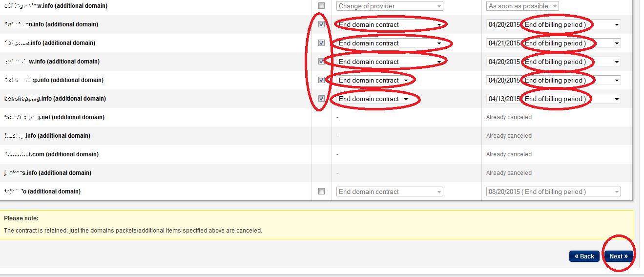
Task: Uncheck the checkbox in the 04/21/2015 row
Action: [x=321, y=43]
